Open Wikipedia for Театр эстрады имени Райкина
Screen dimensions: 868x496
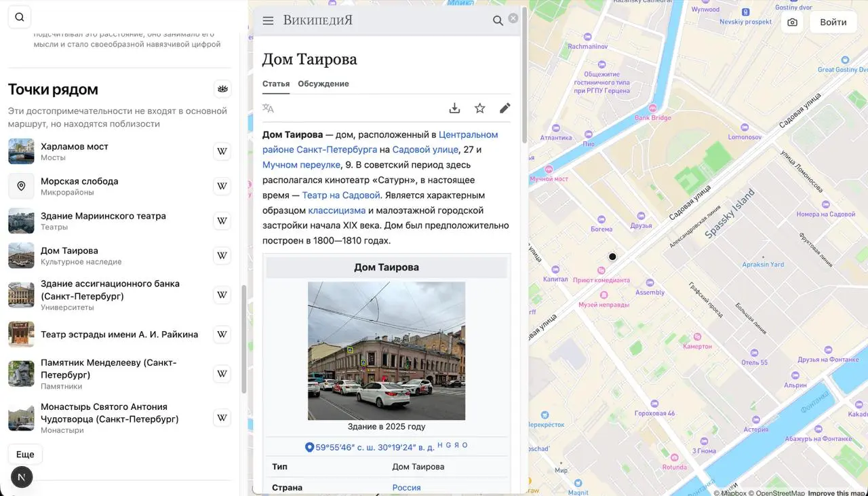(222, 335)
